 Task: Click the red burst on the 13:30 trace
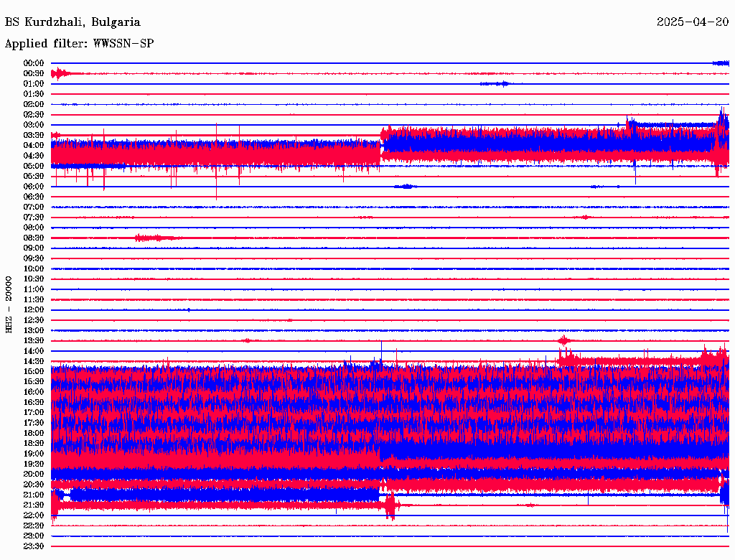point(565,340)
